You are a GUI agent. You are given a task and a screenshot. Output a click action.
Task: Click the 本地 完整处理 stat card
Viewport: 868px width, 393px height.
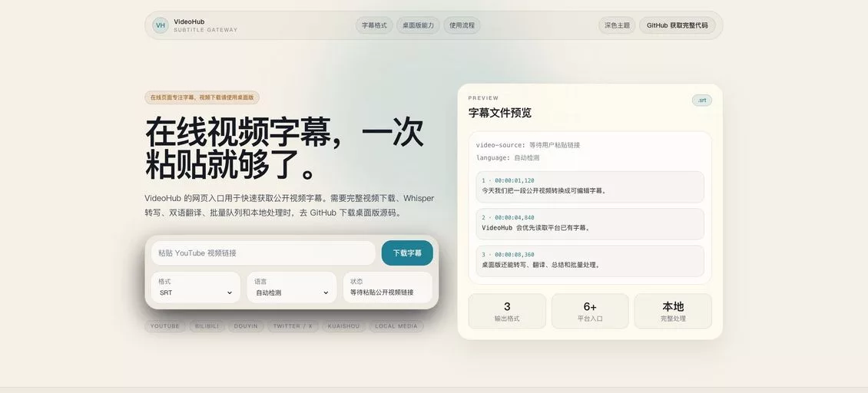673,311
